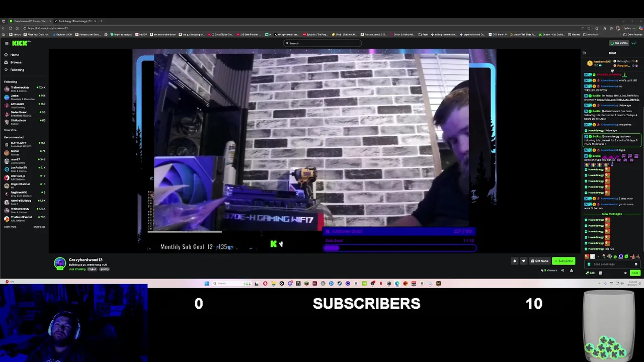Toggle the notification bell for channel

pos(514,261)
